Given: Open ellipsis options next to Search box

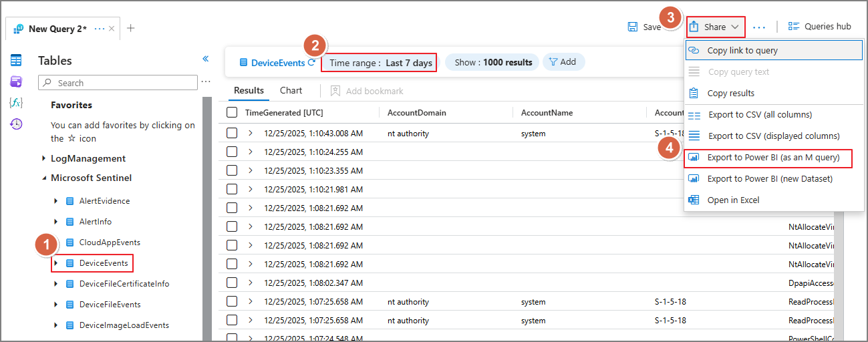Looking at the screenshot, I should click(206, 82).
